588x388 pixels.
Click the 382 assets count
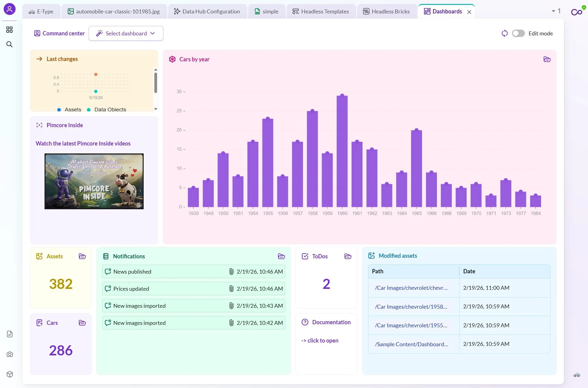[x=61, y=284]
